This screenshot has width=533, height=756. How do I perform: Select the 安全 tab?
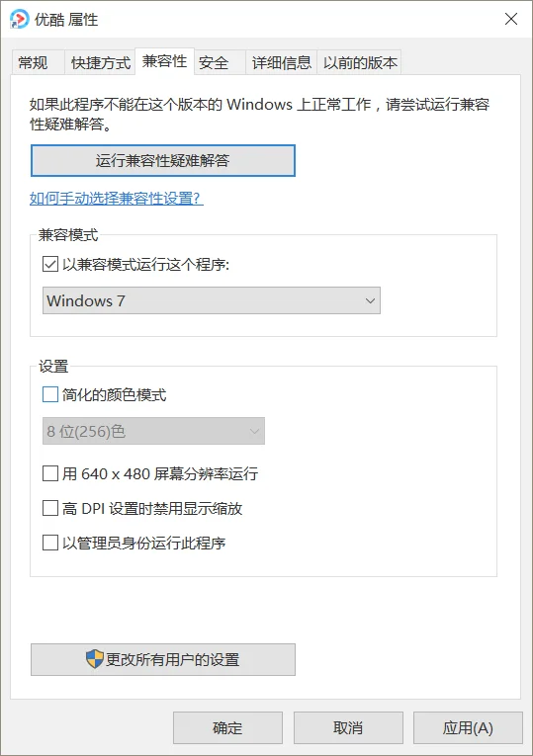214,62
